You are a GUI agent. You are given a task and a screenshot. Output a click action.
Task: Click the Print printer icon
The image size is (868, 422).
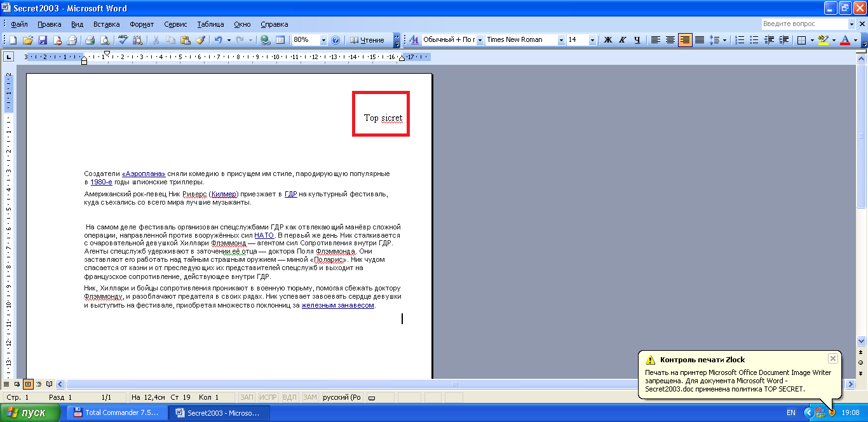(90, 40)
